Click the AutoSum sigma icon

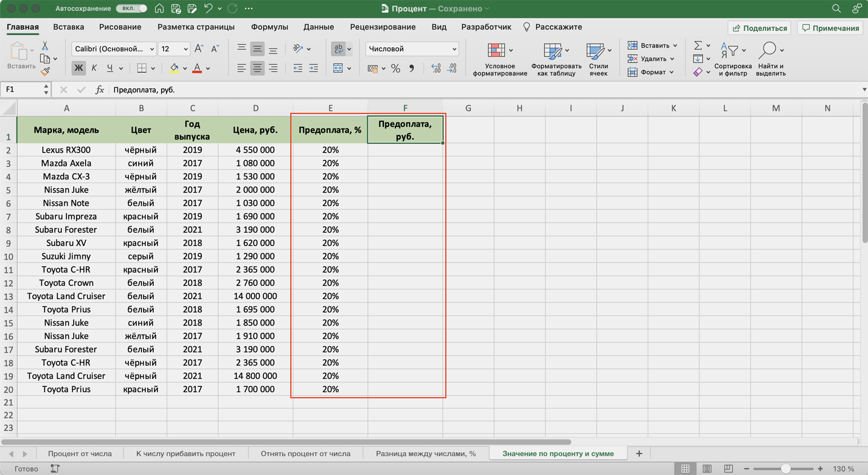(x=698, y=45)
